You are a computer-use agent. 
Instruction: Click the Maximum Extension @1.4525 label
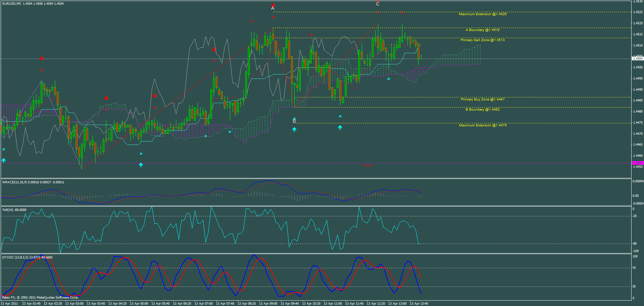[483, 14]
